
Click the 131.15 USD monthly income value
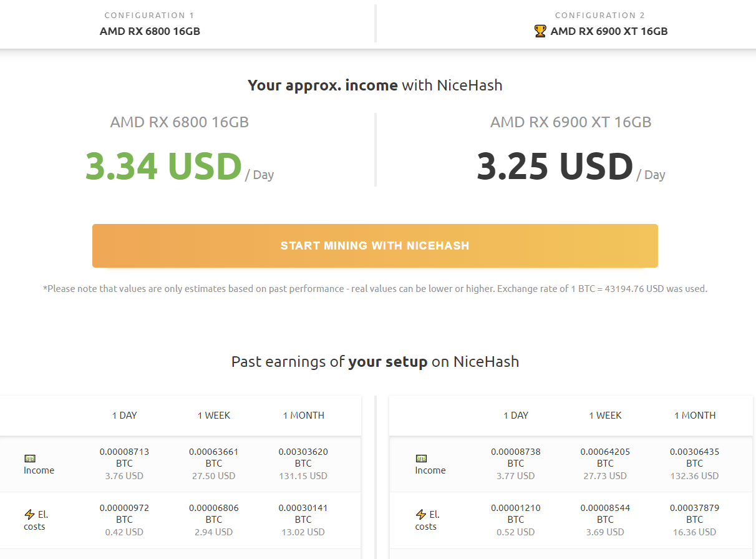coord(303,476)
